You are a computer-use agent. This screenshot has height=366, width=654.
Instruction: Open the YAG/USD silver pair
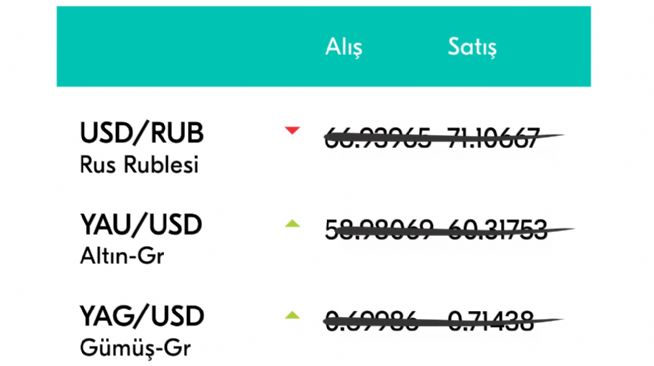click(142, 316)
